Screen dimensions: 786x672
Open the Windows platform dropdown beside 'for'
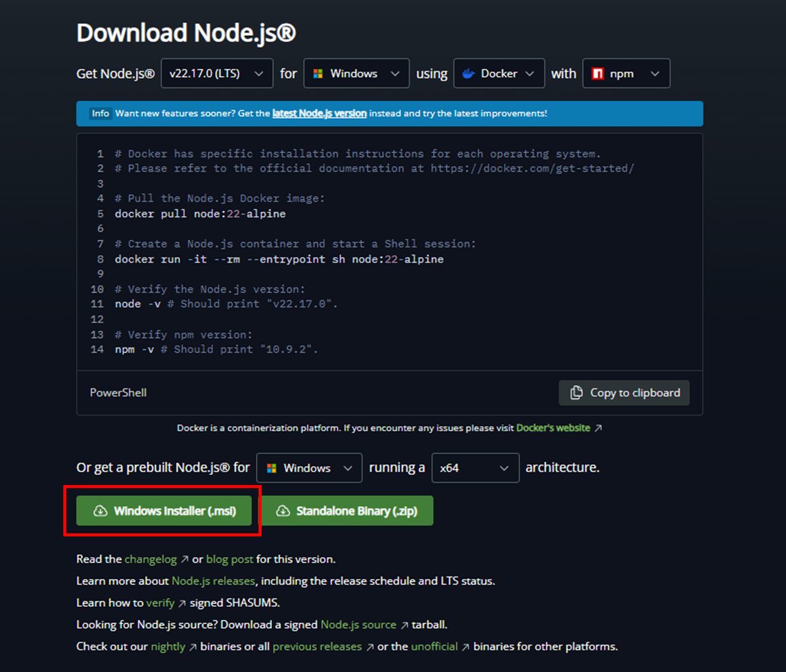click(357, 73)
